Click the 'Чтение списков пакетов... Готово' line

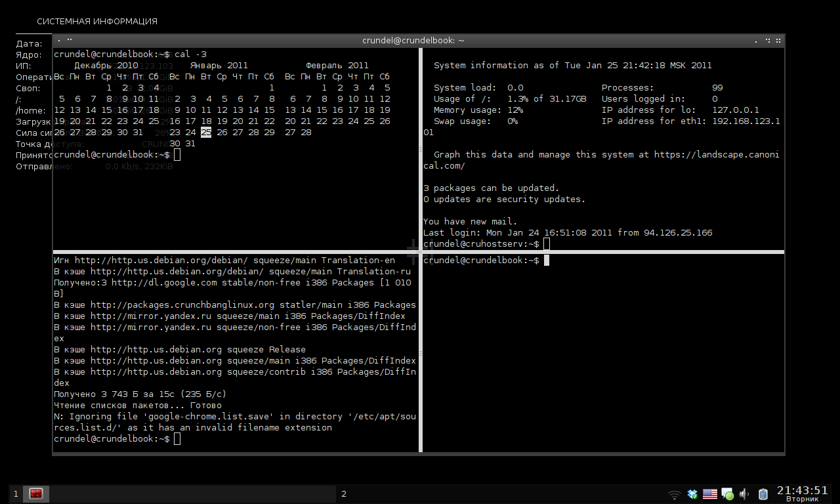pyautogui.click(x=138, y=406)
